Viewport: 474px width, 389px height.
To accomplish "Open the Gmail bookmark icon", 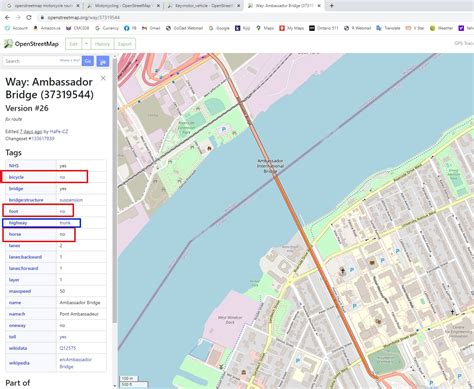I will (144, 28).
